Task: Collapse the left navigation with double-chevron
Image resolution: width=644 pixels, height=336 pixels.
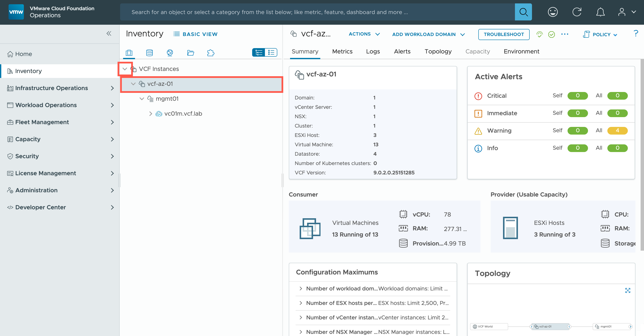Action: pyautogui.click(x=109, y=33)
